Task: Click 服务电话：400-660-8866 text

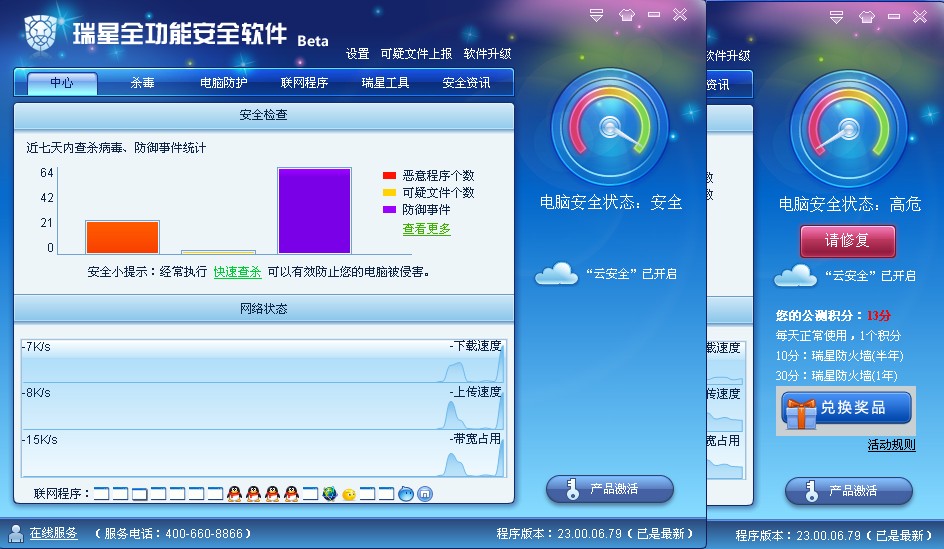Action: [173, 533]
